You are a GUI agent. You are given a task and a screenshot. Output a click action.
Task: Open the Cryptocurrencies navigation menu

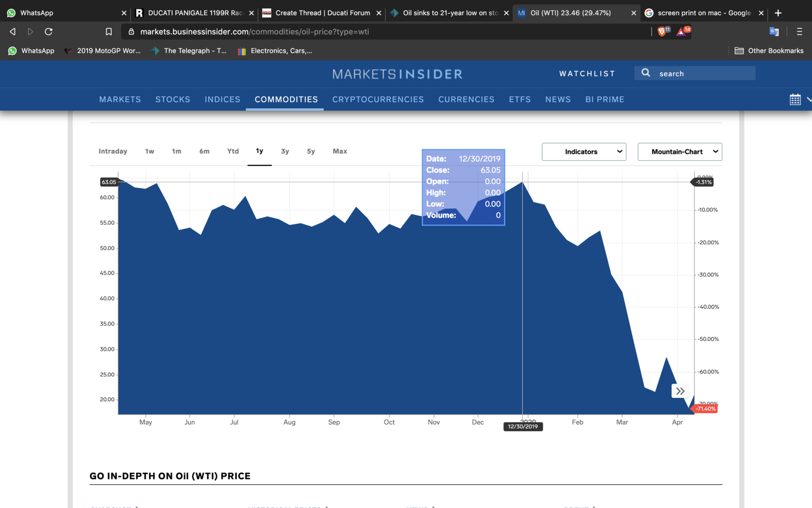click(x=378, y=100)
